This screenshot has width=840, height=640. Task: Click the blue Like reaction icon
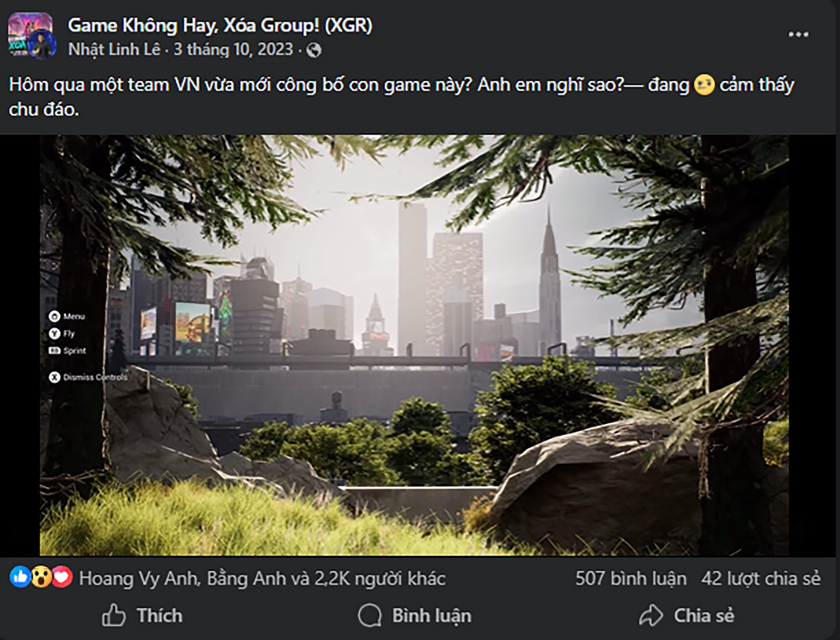tap(20, 577)
